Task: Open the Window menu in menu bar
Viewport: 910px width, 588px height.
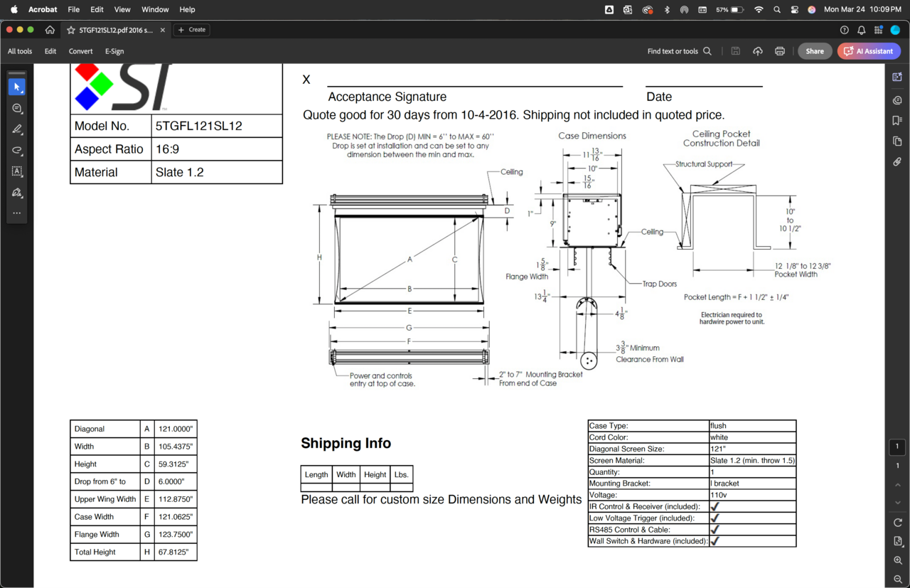Action: (155, 9)
